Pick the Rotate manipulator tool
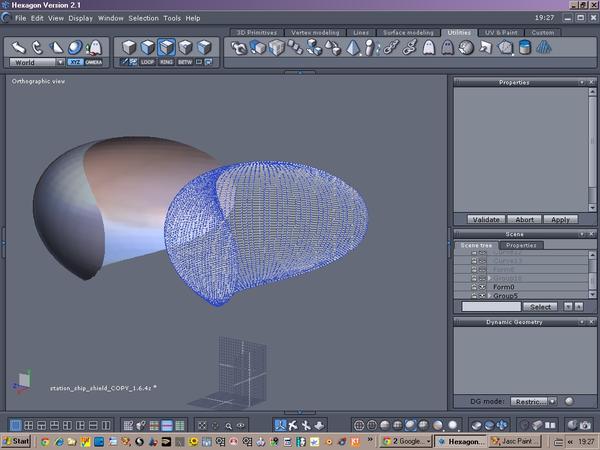600x450 pixels. (x=37, y=47)
